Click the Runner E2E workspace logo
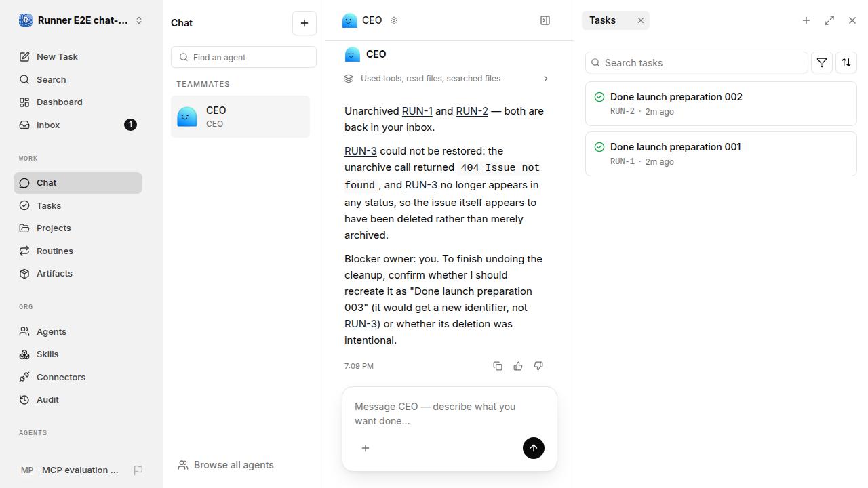Screen dimensions: 868x488 [x=26, y=20]
